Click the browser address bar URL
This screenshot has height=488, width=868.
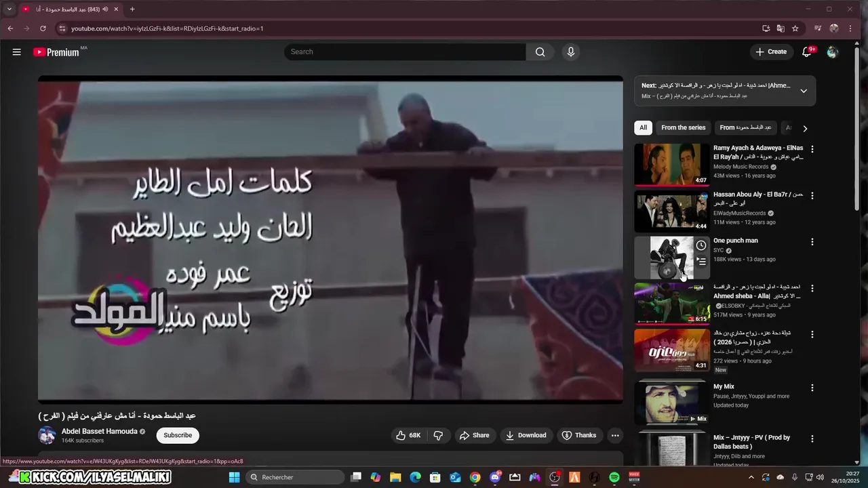point(167,28)
